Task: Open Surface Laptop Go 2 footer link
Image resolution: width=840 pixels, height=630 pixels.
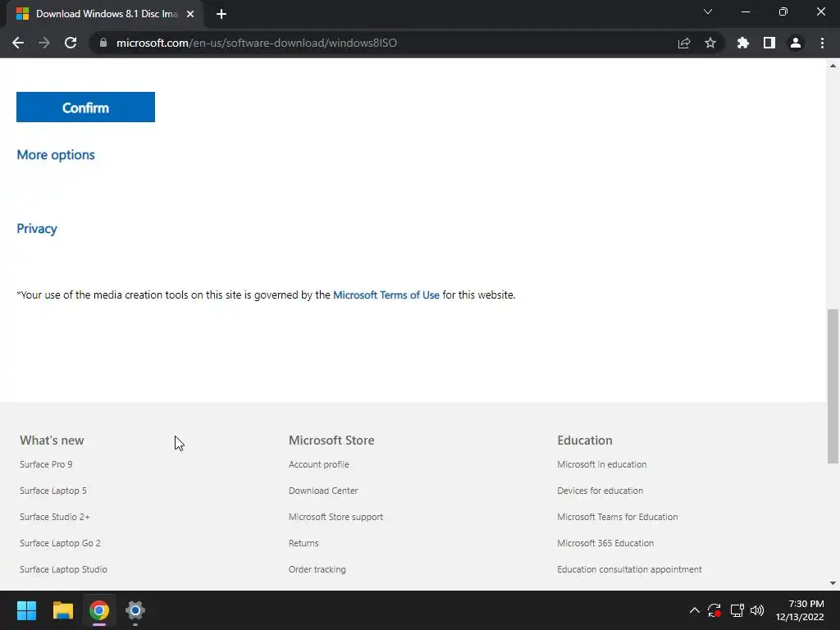Action: (60, 543)
